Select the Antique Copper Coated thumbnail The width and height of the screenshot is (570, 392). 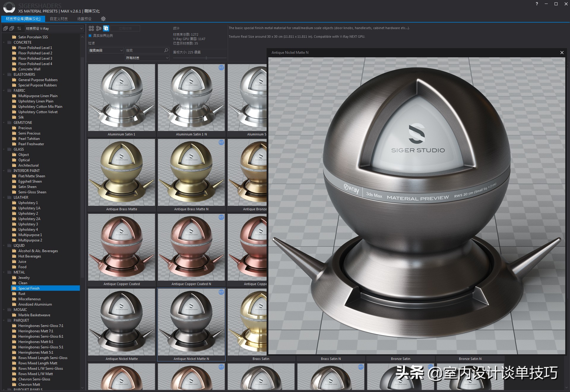pyautogui.click(x=121, y=248)
